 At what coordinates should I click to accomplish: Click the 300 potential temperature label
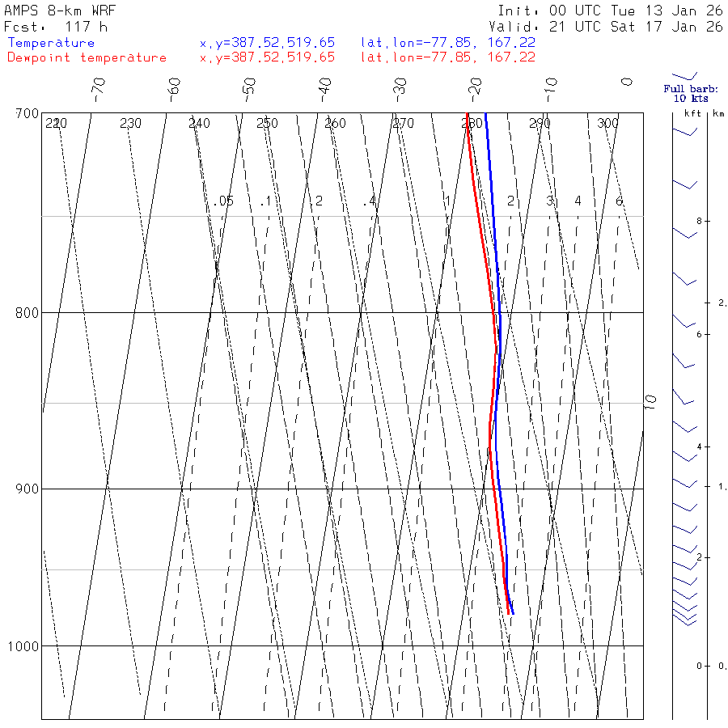pyautogui.click(x=607, y=124)
